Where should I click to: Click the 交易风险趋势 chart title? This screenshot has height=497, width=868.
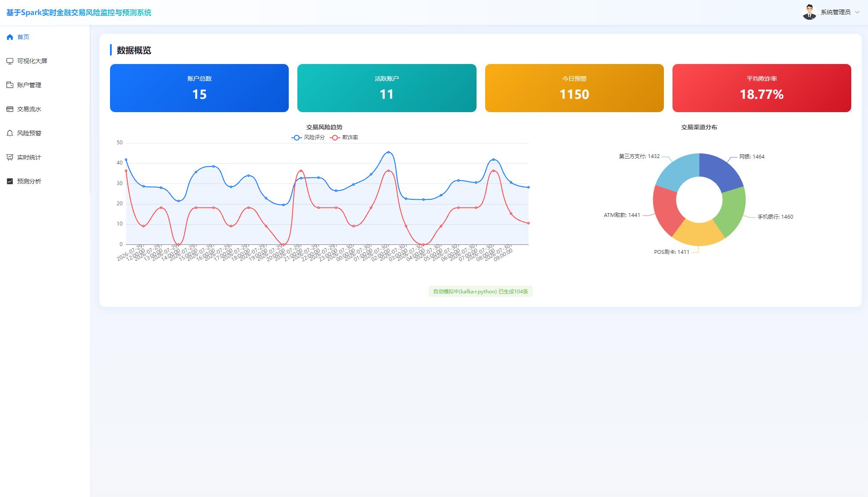[x=324, y=127]
